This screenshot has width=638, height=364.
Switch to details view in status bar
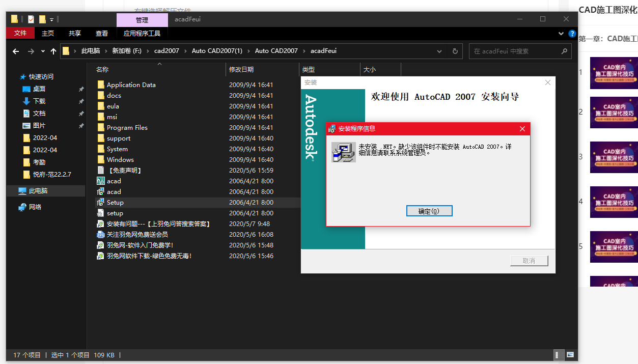(559, 355)
